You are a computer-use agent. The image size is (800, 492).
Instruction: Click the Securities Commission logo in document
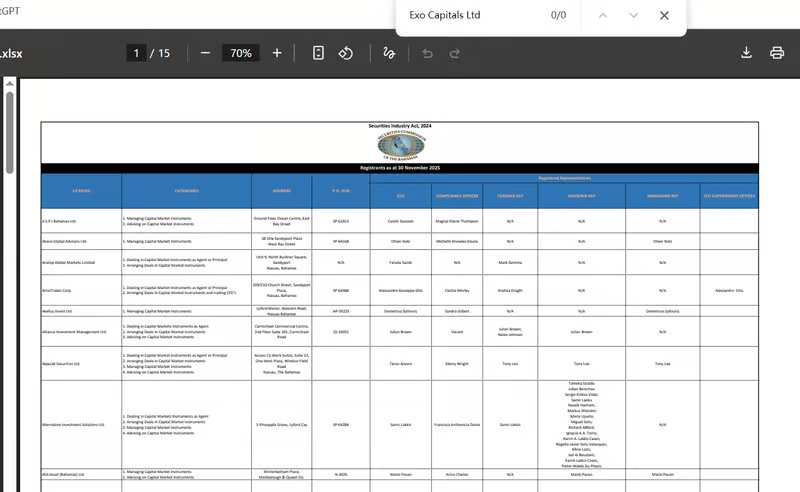tap(400, 145)
